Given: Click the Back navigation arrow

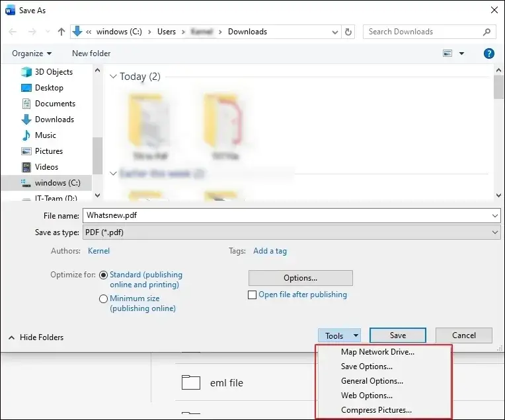Looking at the screenshot, I should [x=13, y=32].
